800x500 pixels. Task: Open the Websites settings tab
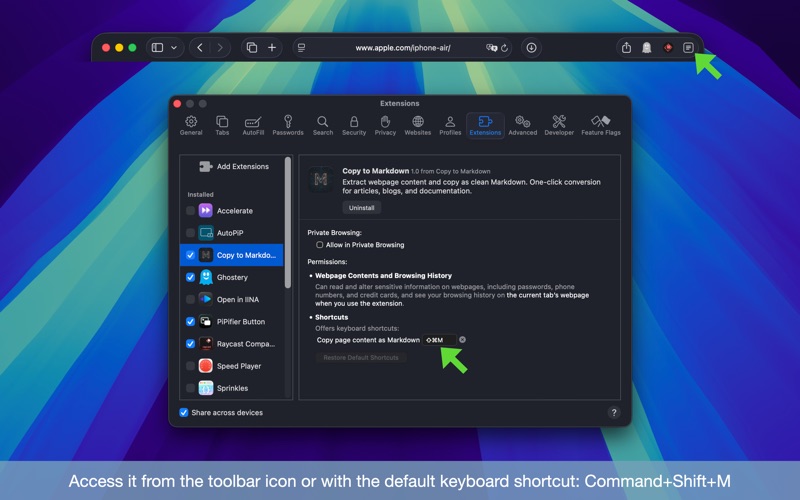pos(417,125)
